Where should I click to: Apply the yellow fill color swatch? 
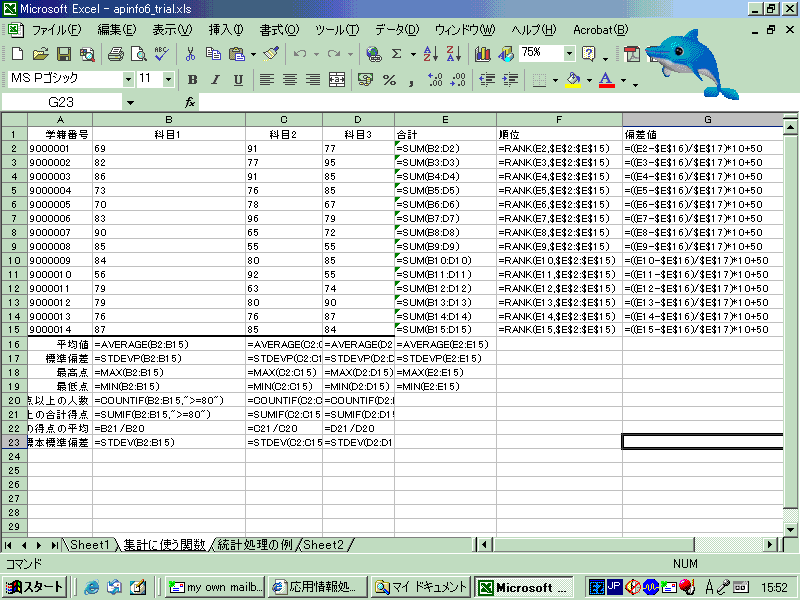pyautogui.click(x=572, y=79)
